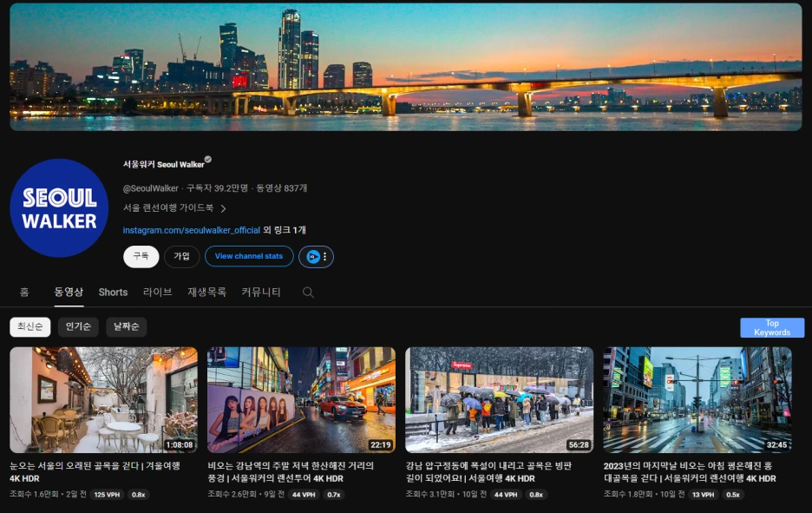
Task: Click the Han River bridge channel banner
Action: 406,67
